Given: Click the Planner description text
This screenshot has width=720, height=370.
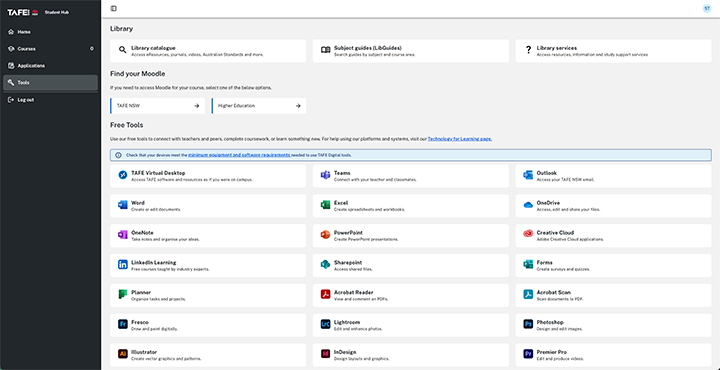Looking at the screenshot, I should pyautogui.click(x=158, y=299).
